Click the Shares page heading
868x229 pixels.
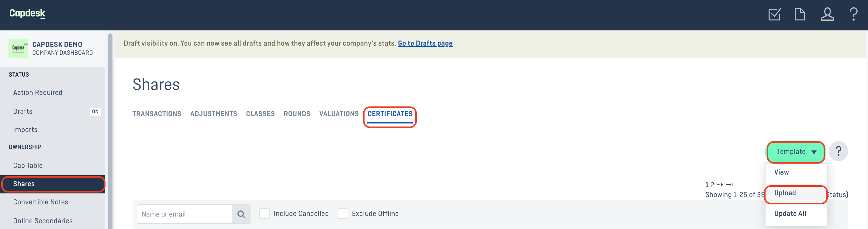(x=156, y=84)
